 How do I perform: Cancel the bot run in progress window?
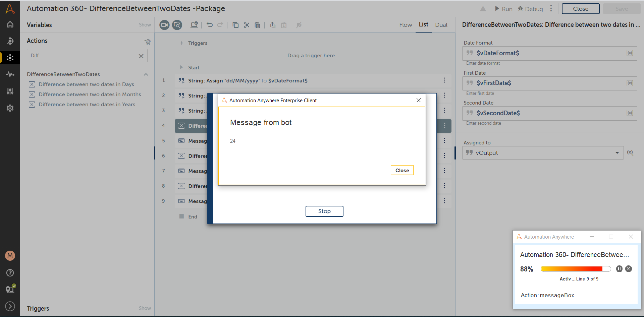(x=629, y=269)
